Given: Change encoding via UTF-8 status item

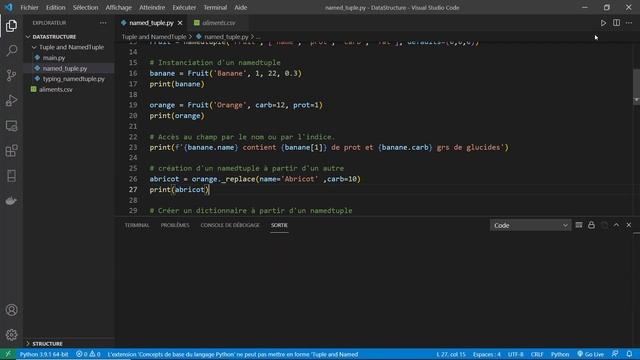Looking at the screenshot, I should (516, 354).
